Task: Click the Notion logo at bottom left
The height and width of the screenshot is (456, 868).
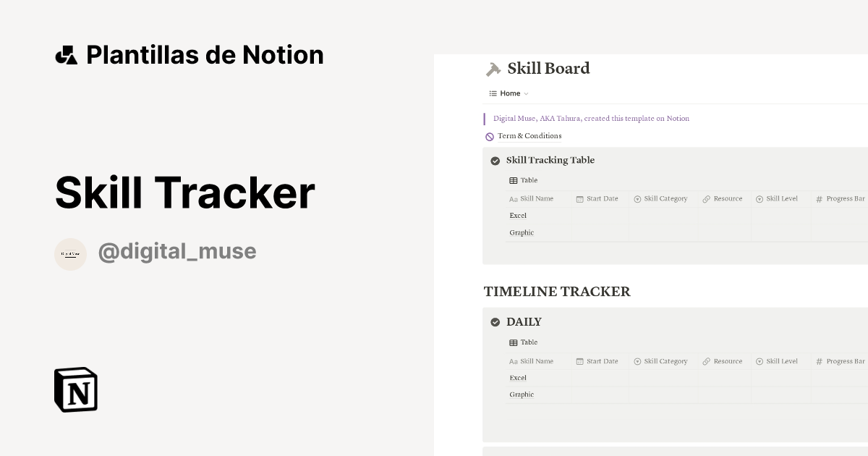Action: (x=76, y=389)
